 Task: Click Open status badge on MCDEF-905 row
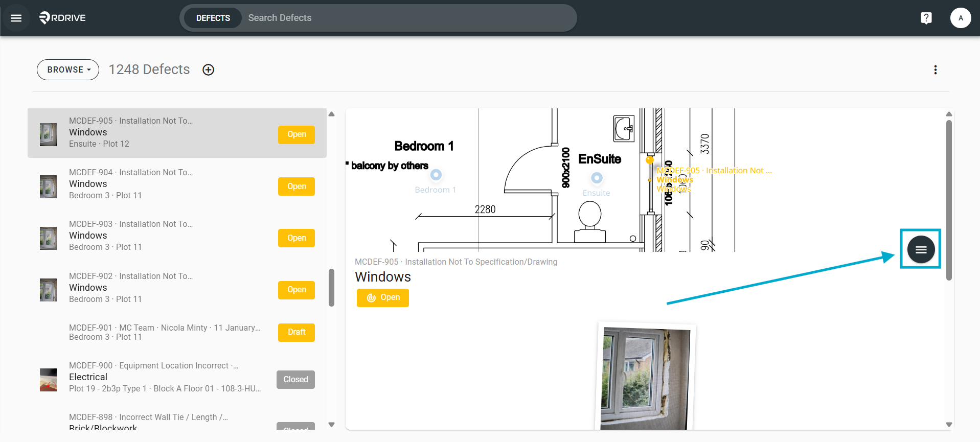297,134
